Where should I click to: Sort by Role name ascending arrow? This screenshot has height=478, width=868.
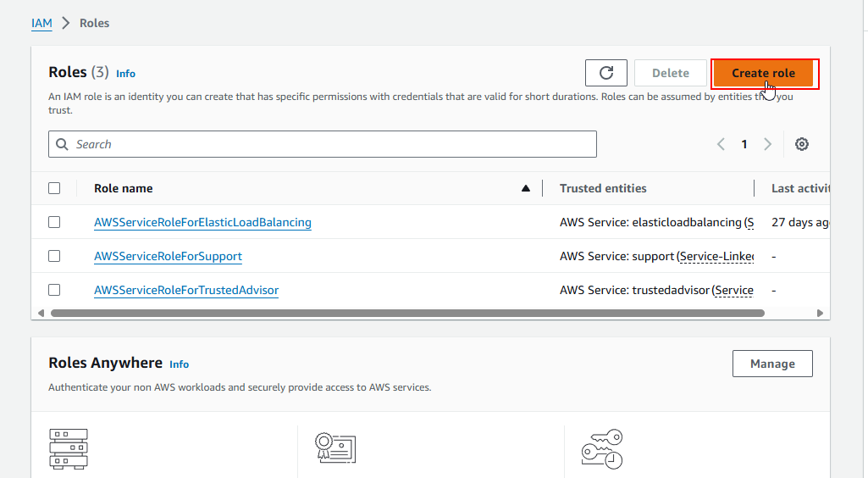526,188
